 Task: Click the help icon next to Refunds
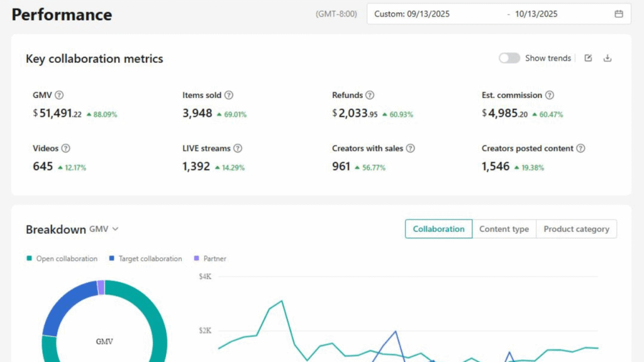(370, 95)
